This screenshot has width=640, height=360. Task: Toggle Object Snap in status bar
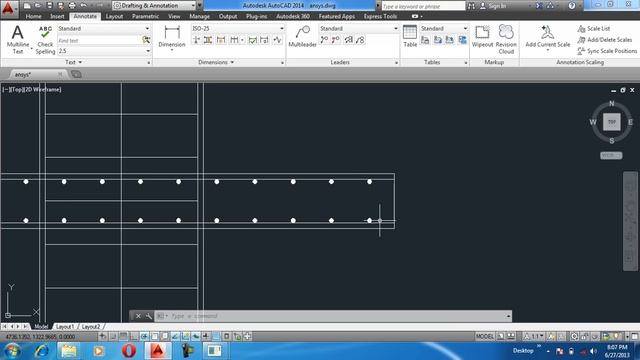coord(154,337)
